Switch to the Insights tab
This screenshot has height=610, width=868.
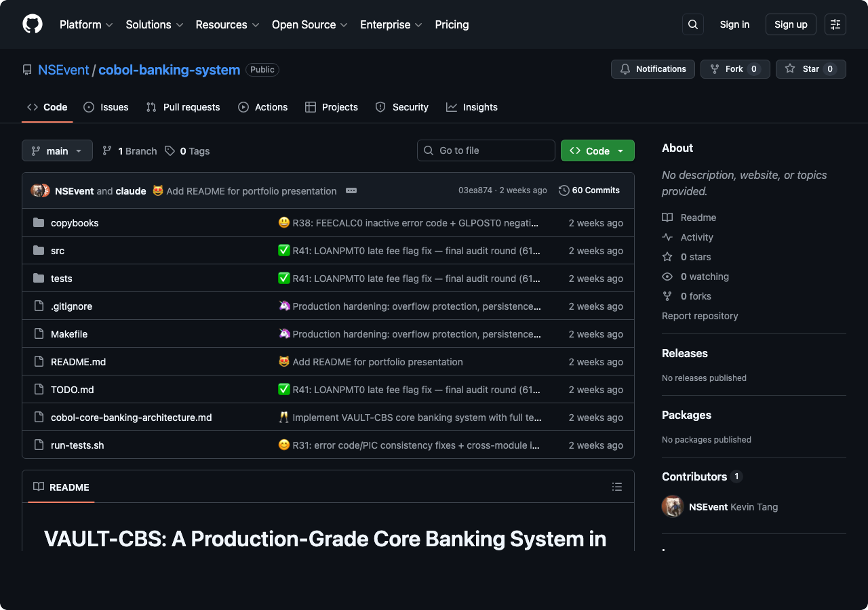click(x=472, y=107)
